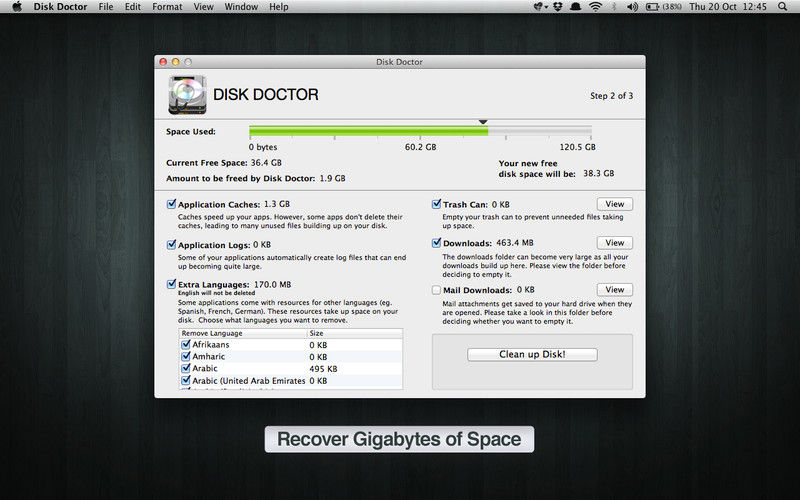
Task: Click the 495 KB size cell
Action: (323, 369)
